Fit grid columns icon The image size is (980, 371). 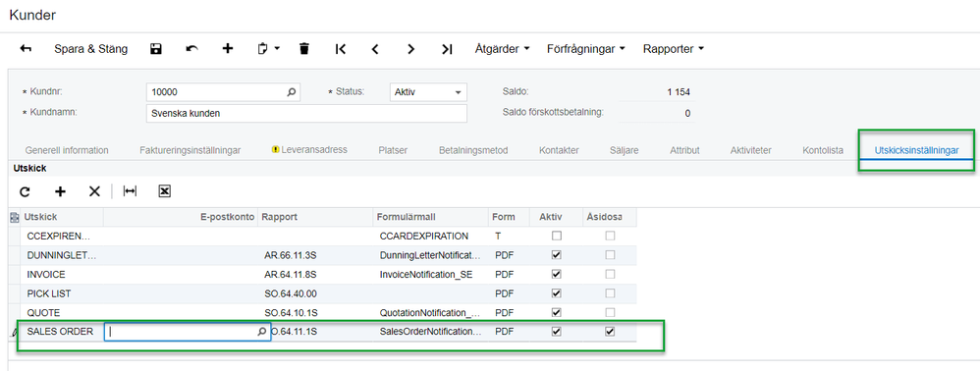pyautogui.click(x=130, y=191)
